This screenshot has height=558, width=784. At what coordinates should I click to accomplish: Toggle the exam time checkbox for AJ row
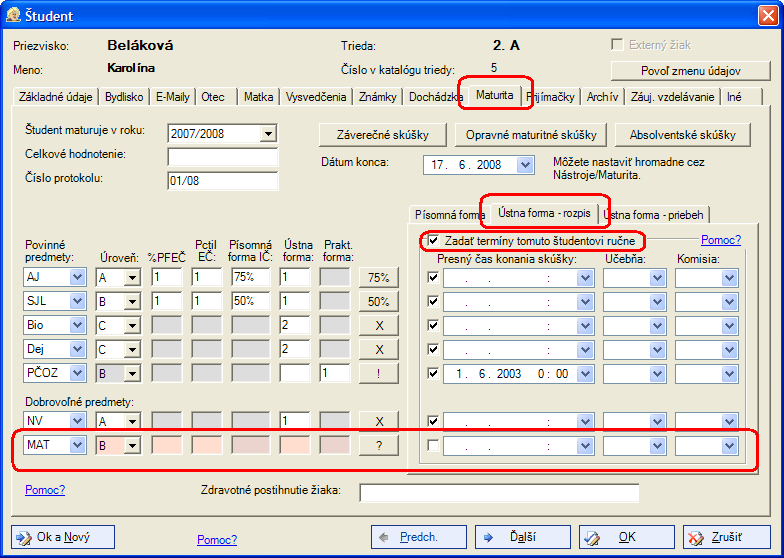(x=434, y=277)
